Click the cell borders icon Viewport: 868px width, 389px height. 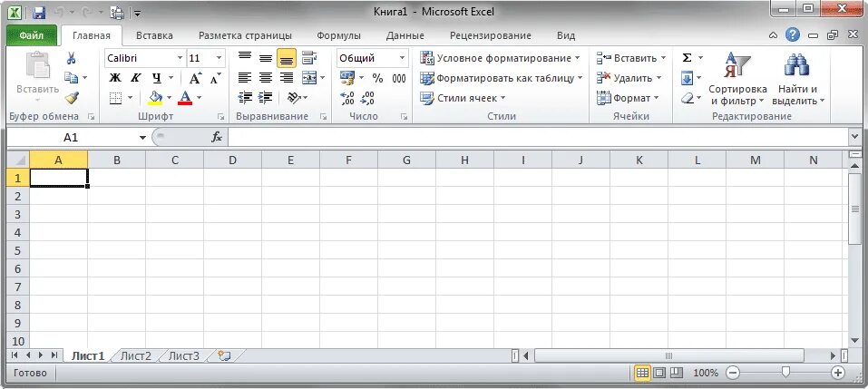coord(116,98)
